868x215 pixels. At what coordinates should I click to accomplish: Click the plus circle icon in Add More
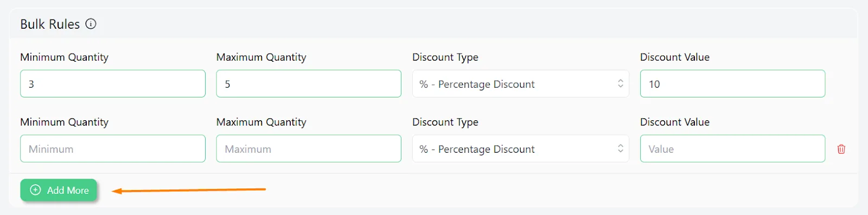35,190
